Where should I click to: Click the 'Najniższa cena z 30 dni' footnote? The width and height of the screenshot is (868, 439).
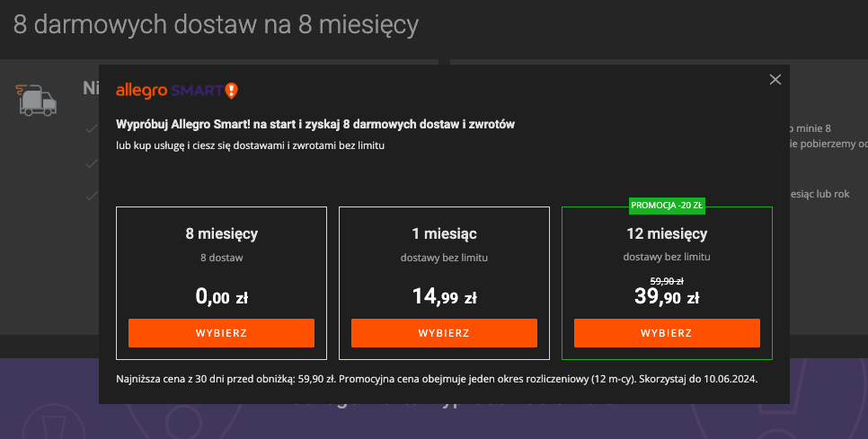[437, 379]
